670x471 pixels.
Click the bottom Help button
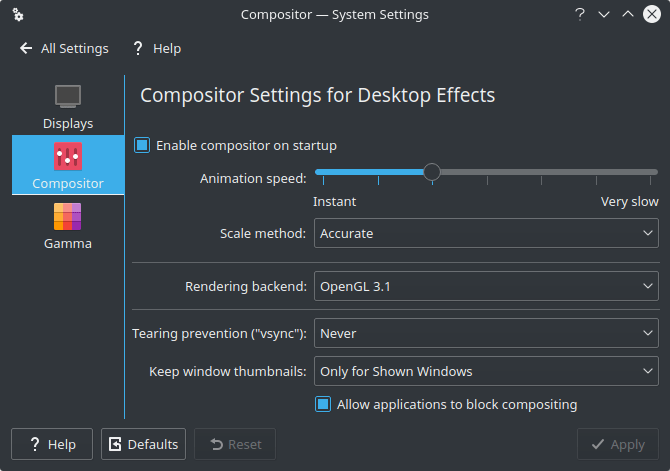[x=52, y=444]
